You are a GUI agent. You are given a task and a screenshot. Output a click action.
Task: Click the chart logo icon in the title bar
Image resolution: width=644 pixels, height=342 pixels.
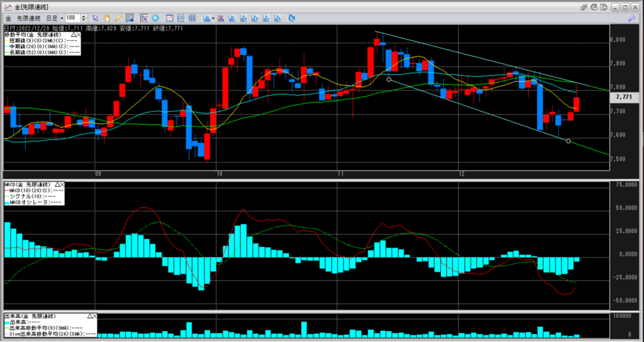(x=8, y=7)
